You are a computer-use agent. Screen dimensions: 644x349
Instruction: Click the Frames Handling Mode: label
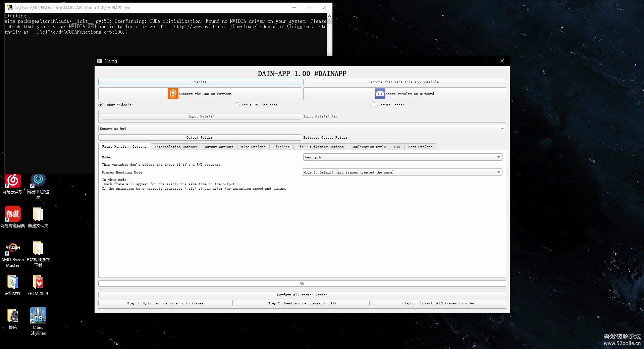click(123, 172)
